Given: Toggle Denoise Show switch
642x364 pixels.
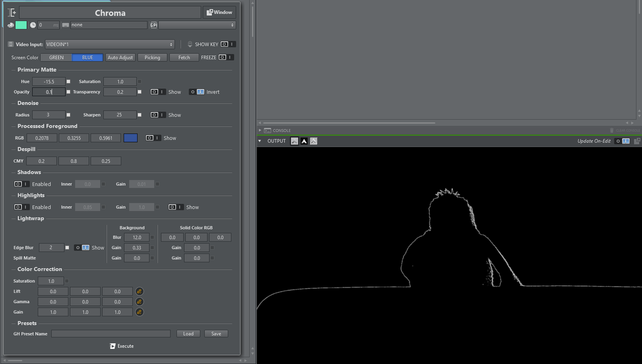Looking at the screenshot, I should pyautogui.click(x=158, y=115).
